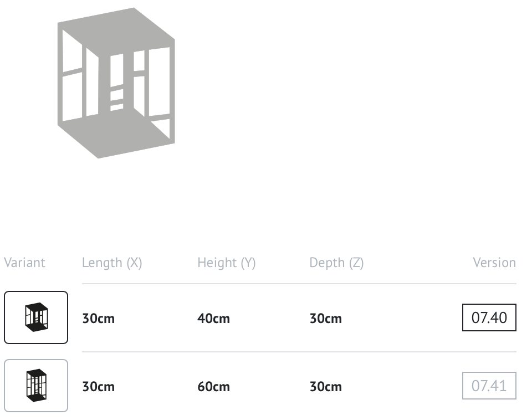This screenshot has width=532, height=420.
Task: Click the Variant column header
Action: click(x=24, y=263)
